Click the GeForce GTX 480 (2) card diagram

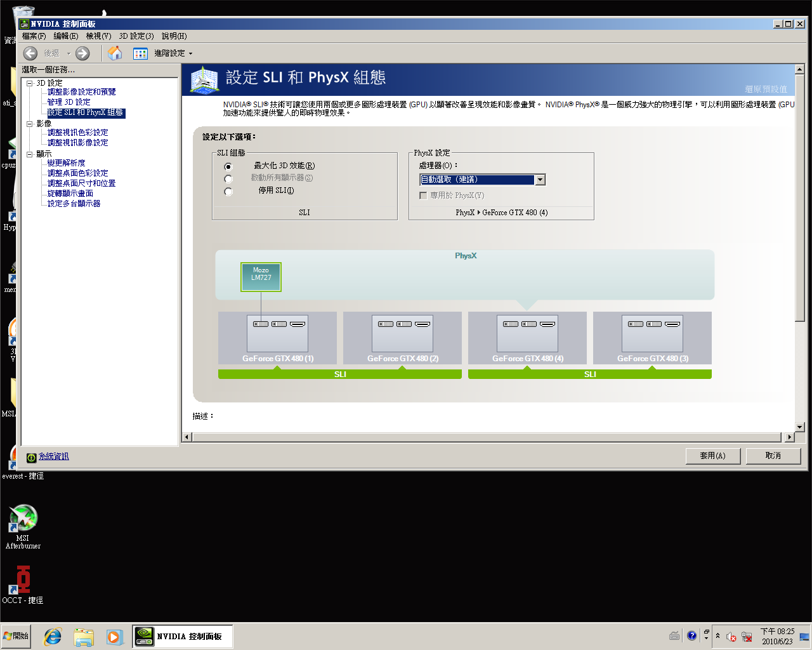tap(402, 338)
